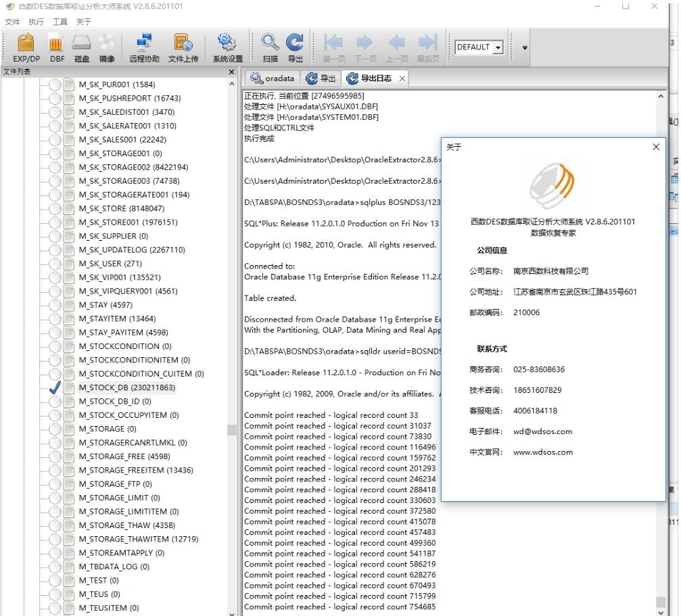Open the 关于 menu
Viewport: 681px width, 616px height.
pos(84,22)
